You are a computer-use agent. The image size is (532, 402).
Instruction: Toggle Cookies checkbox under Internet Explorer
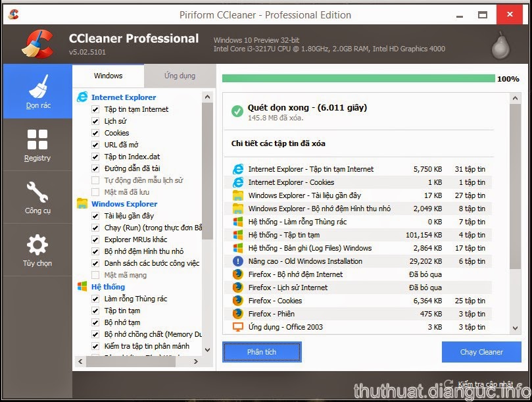pyautogui.click(x=95, y=133)
